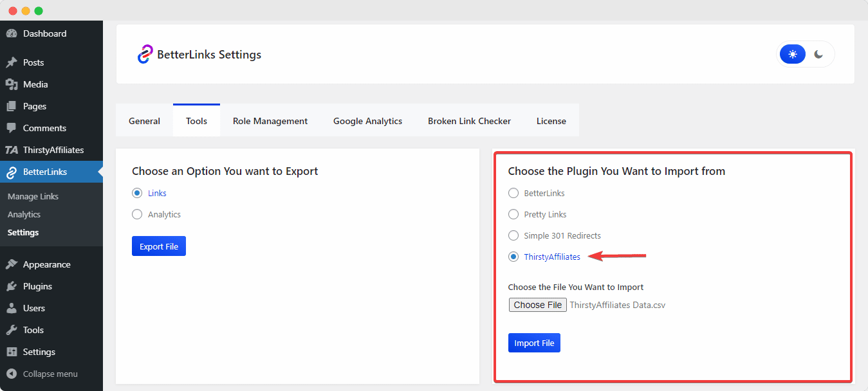Open Settings submenu under BetterLinks
The image size is (868, 391).
coord(23,232)
